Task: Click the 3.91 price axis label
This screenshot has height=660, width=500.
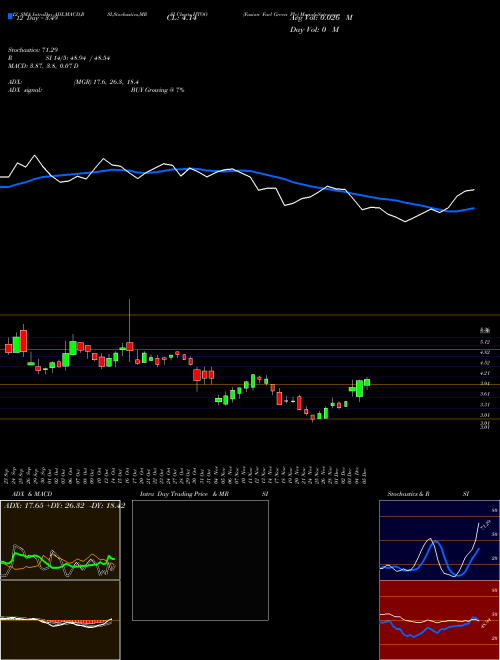Action: click(485, 383)
